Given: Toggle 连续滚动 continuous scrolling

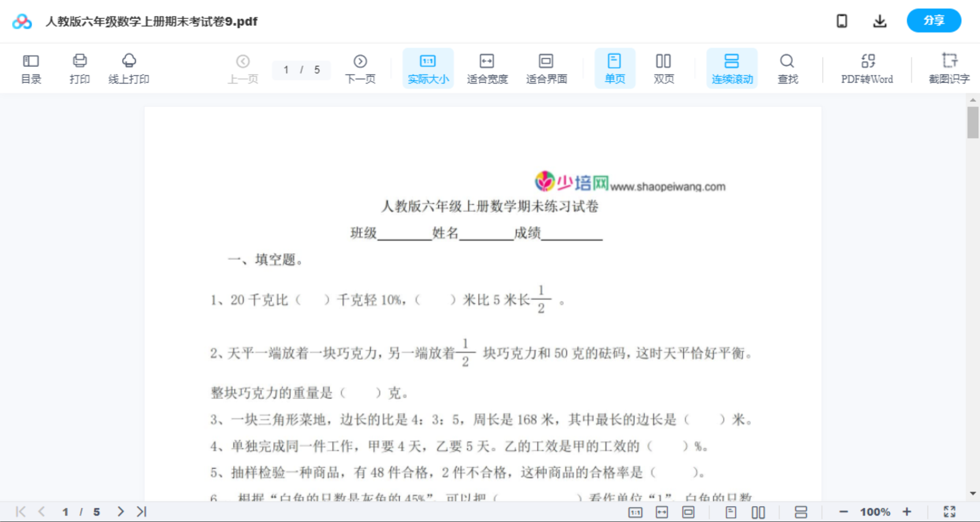Looking at the screenshot, I should point(732,68).
